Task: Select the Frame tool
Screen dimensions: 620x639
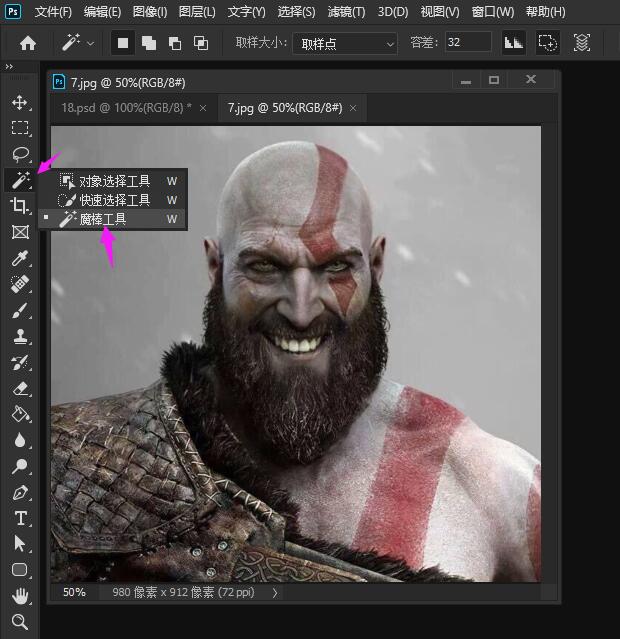Action: [x=20, y=232]
